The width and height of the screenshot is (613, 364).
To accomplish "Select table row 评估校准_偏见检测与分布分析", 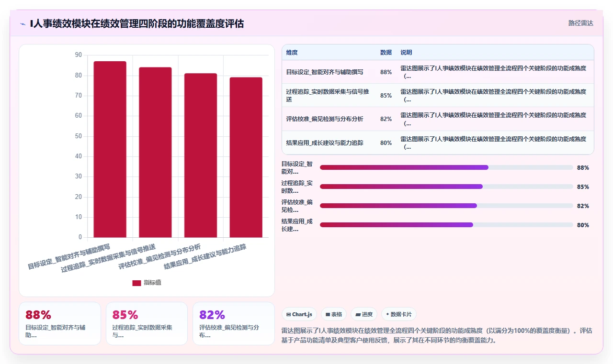I will pos(438,119).
